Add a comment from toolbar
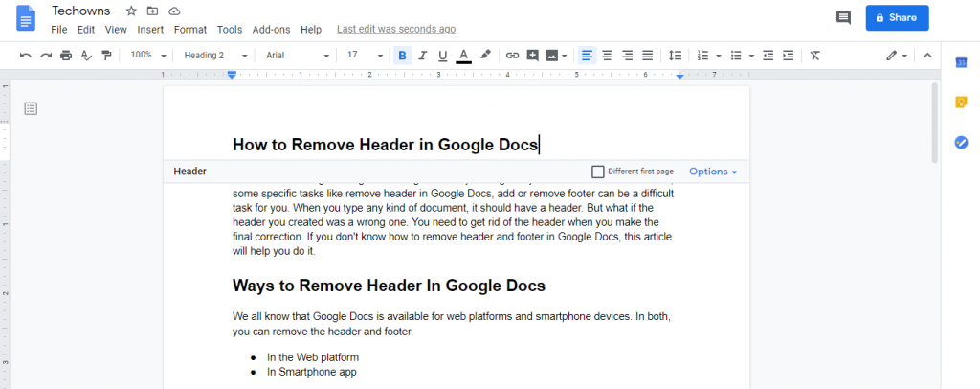980x389 pixels. click(x=532, y=56)
